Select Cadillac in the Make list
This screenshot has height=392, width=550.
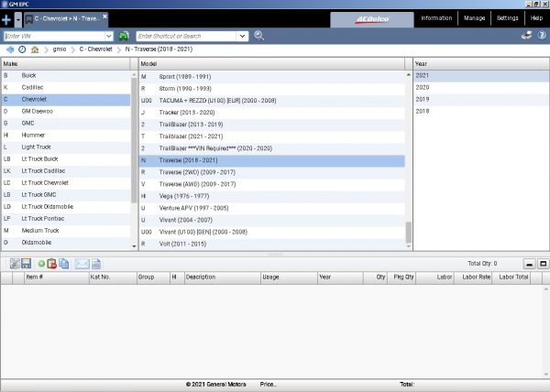click(66, 88)
